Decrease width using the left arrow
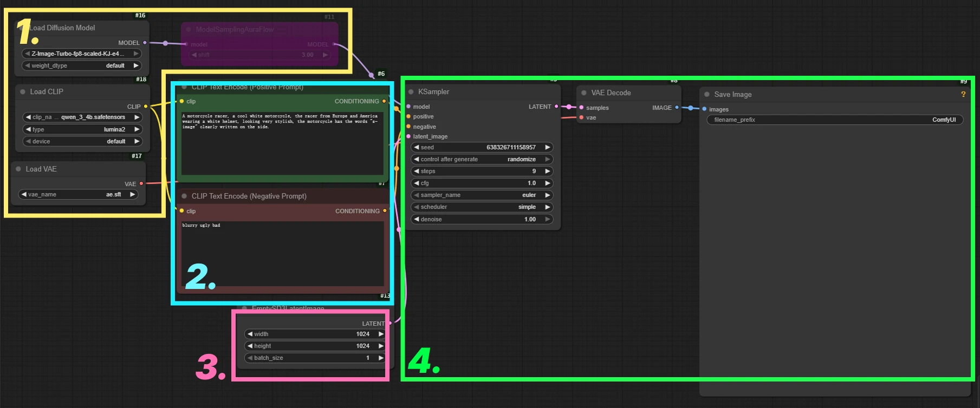980x408 pixels. [x=250, y=334]
